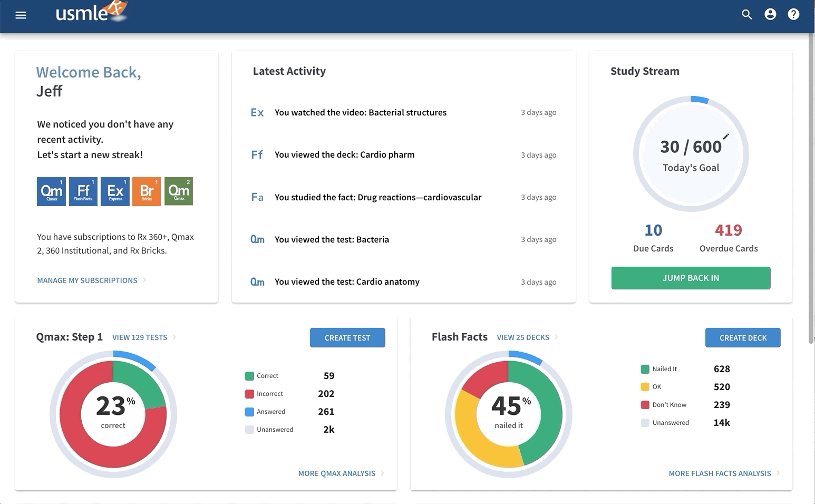The height and width of the screenshot is (504, 815).
Task: Open the hamburger navigation menu
Action: [21, 15]
